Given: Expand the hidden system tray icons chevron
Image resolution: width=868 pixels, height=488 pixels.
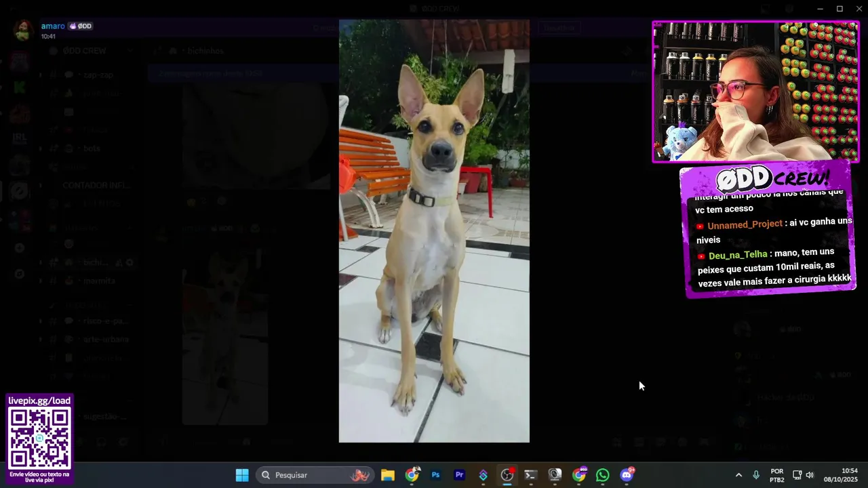Looking at the screenshot, I should (x=738, y=475).
